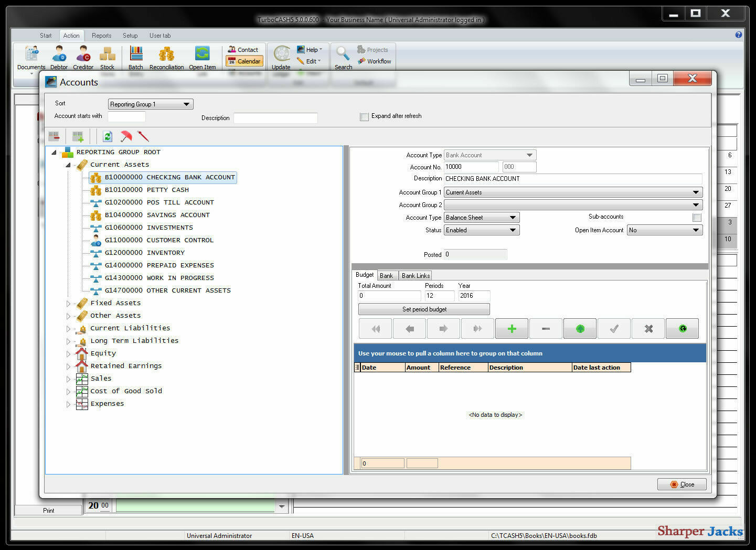Switch to the Bank tab

coord(387,276)
